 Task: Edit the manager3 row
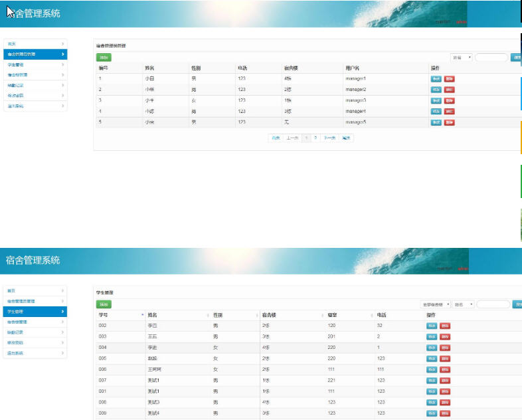coord(436,100)
